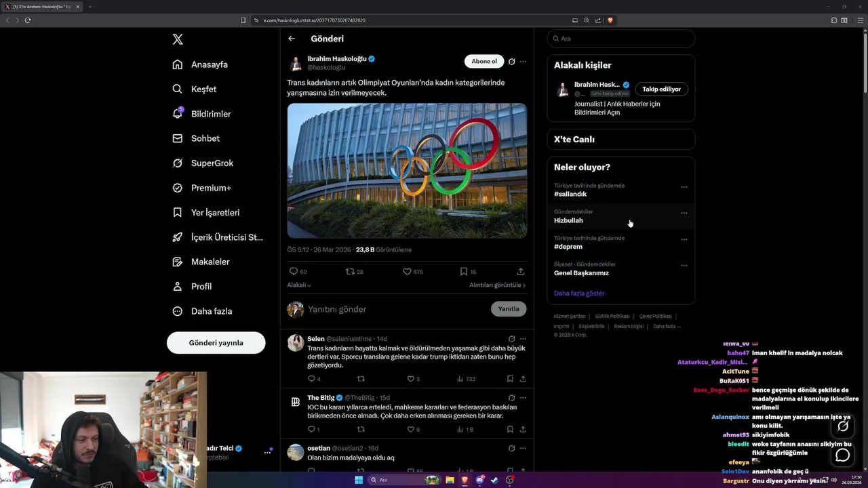Open Premium+ page
Image resolution: width=868 pixels, height=488 pixels.
(201, 188)
